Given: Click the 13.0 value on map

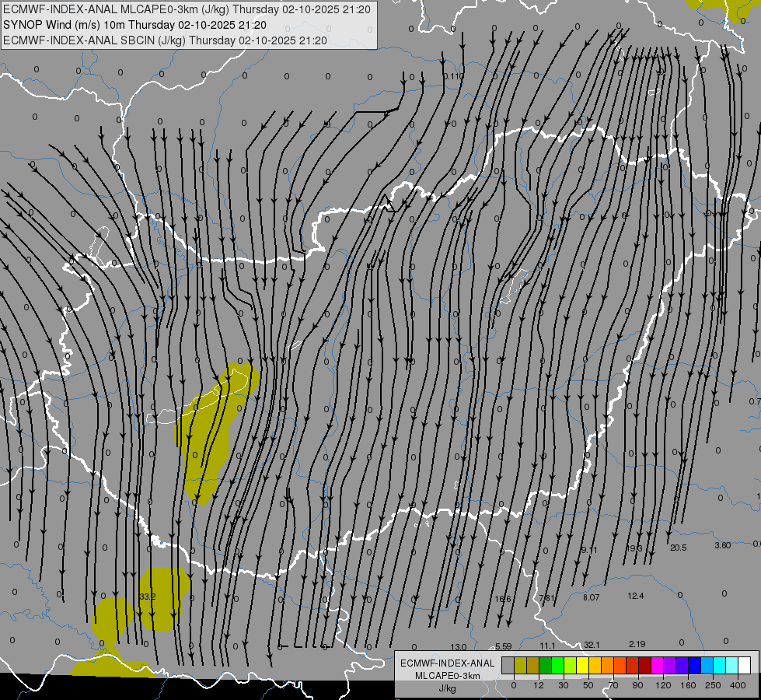Looking at the screenshot, I should tap(458, 647).
